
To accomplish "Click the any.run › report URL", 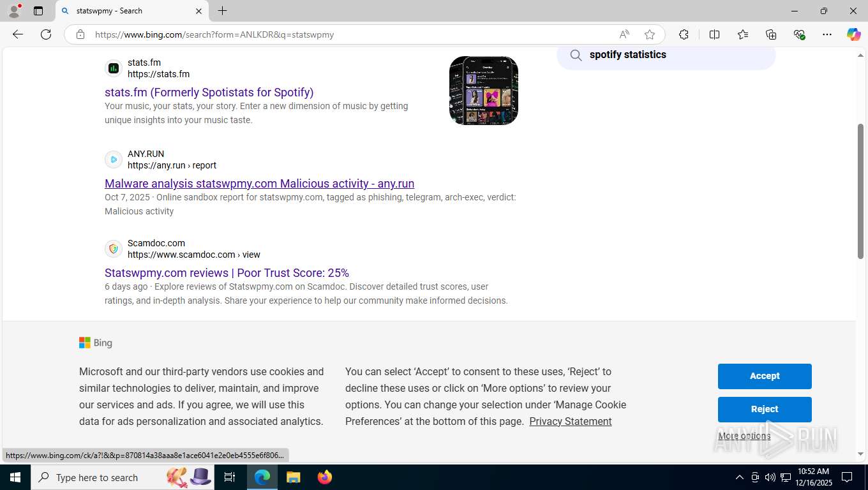I will 172,165.
